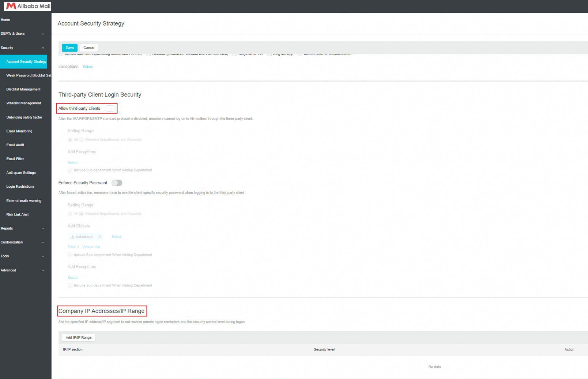Screen dimensions: 588x379
Task: Click the Company IP Addresses/IP Range heading
Action: point(102,311)
